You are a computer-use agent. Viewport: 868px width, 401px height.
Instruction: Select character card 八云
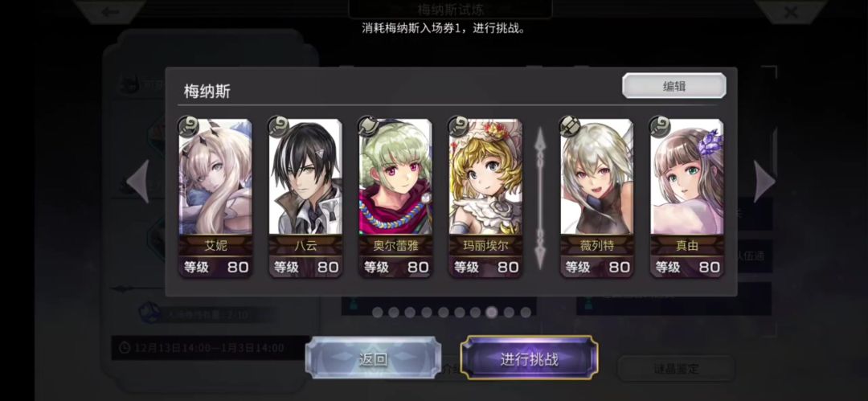tap(305, 198)
